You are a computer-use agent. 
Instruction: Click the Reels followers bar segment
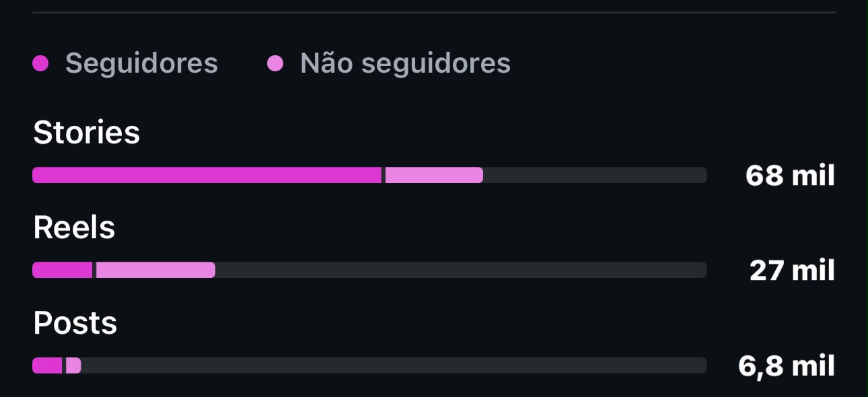tap(62, 270)
